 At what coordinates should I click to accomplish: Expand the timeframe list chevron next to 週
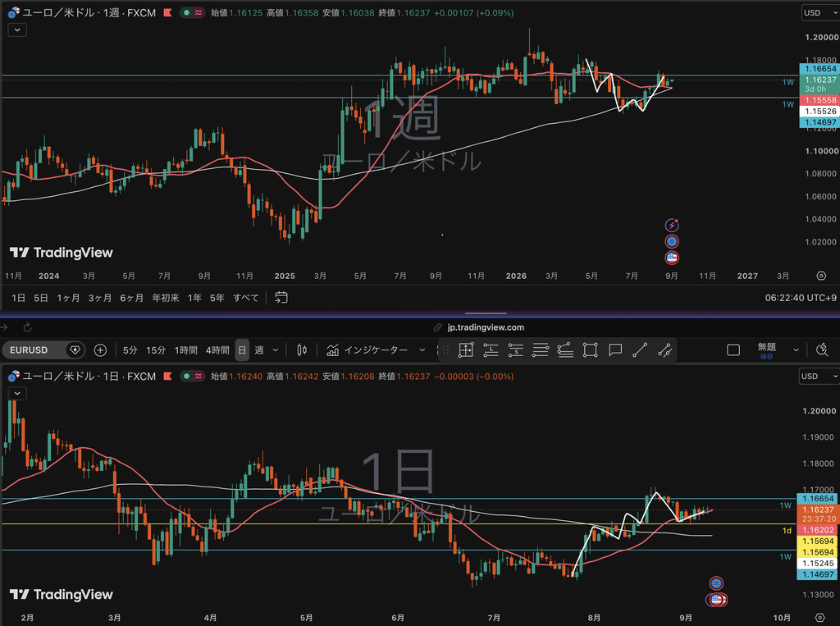point(276,350)
